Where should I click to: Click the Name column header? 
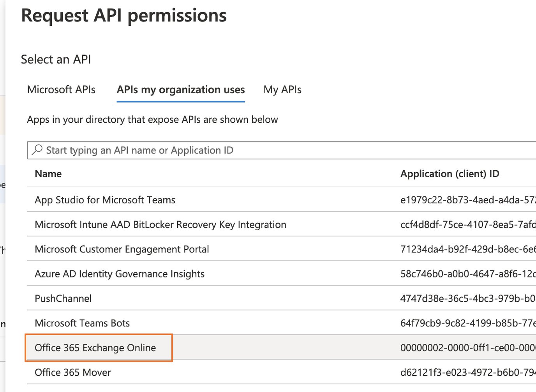[48, 173]
